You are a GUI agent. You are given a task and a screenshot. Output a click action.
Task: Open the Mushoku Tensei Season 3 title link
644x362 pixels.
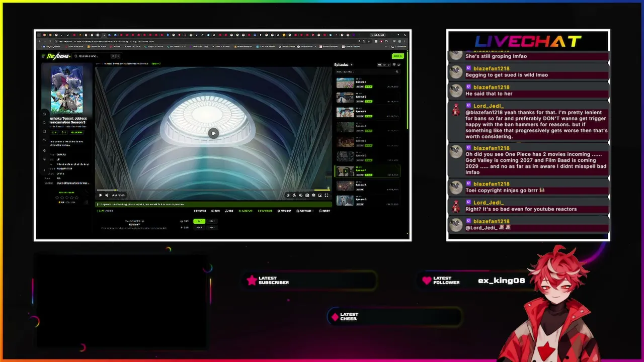point(68,120)
